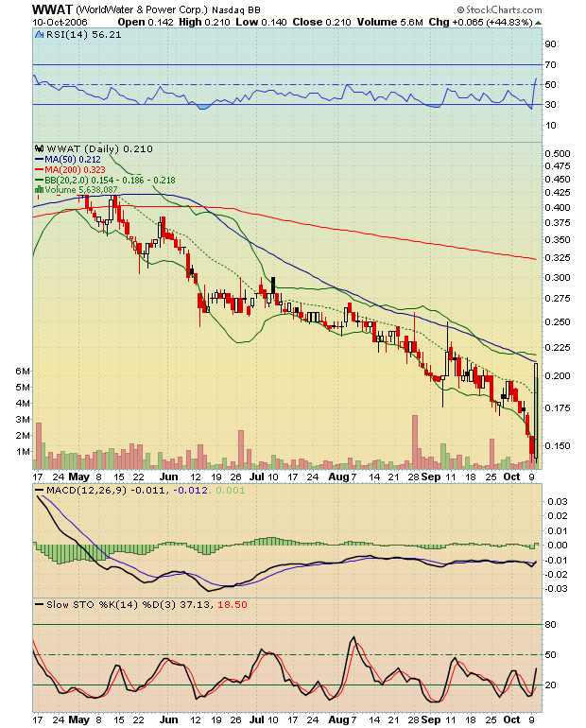Click the May label on price chart axis

pyautogui.click(x=78, y=477)
